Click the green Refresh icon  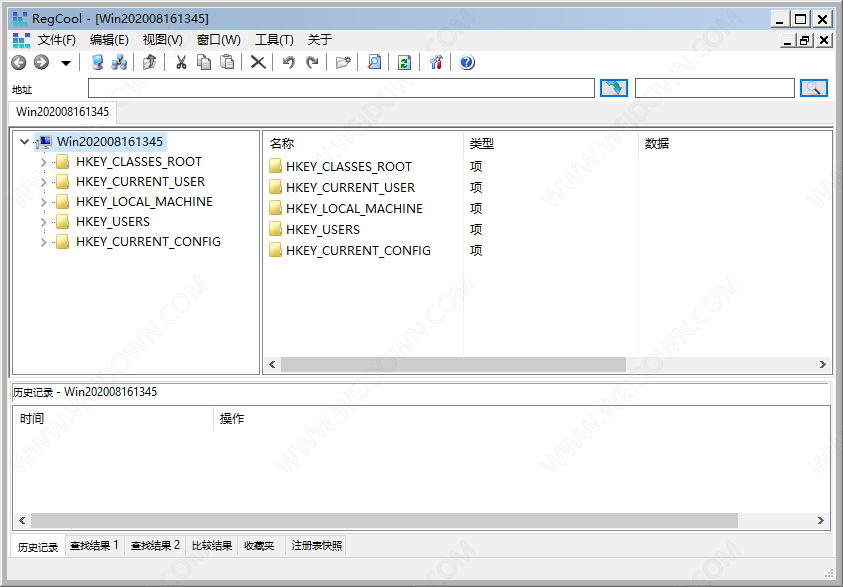(404, 63)
